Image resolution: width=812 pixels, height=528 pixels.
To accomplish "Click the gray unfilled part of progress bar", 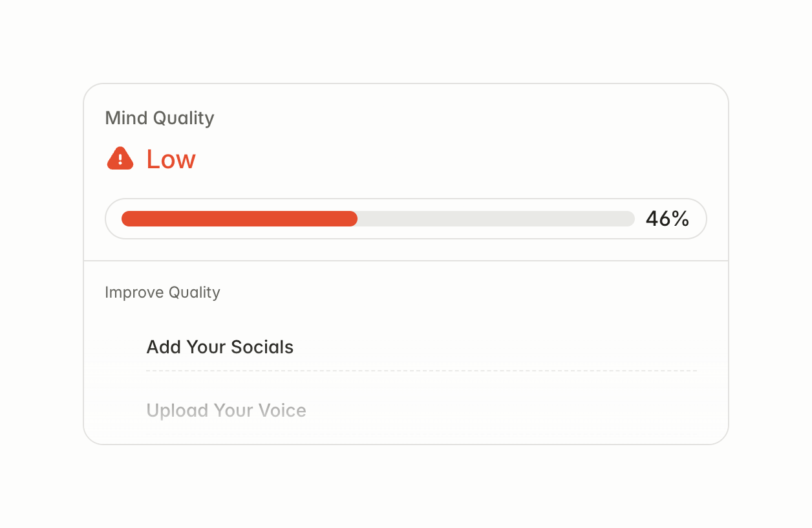I will tap(495, 219).
